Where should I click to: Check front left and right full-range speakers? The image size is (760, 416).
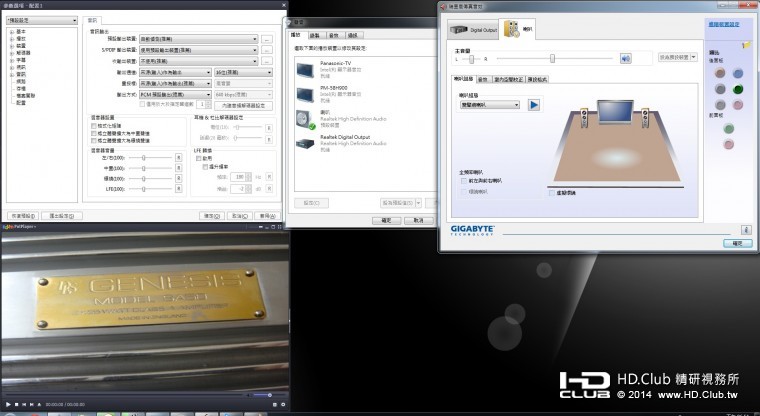coord(464,181)
